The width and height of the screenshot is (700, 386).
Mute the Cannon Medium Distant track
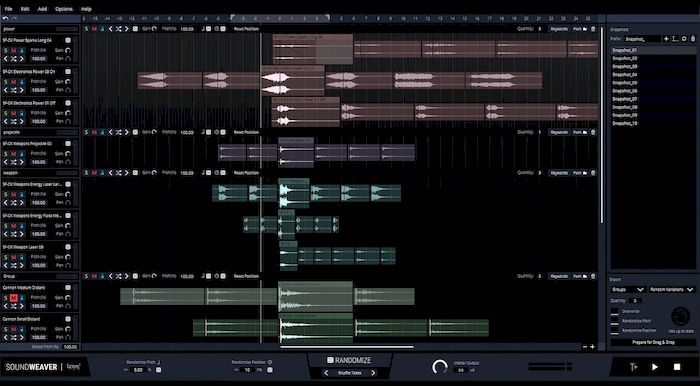click(x=13, y=298)
